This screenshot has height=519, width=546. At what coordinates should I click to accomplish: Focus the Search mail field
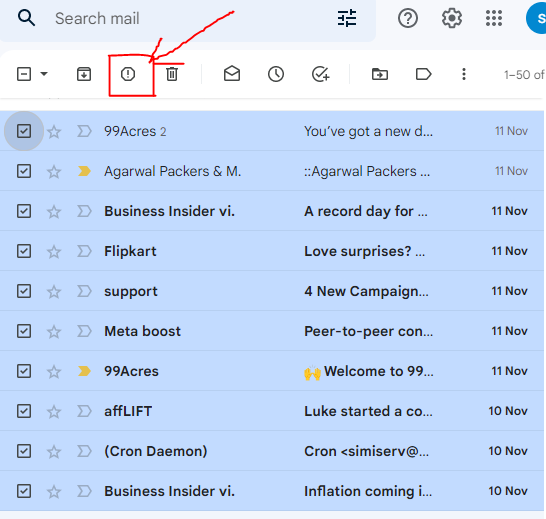[x=188, y=18]
